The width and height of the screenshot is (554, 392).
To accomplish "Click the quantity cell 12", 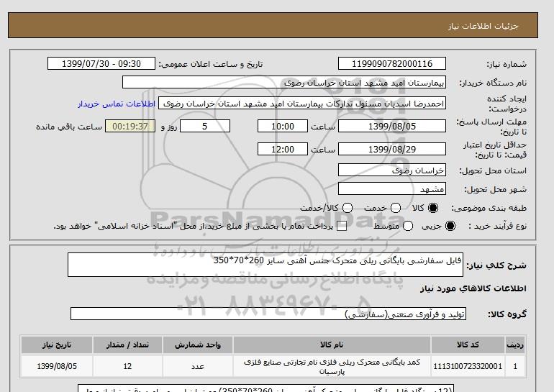I will [x=127, y=366].
